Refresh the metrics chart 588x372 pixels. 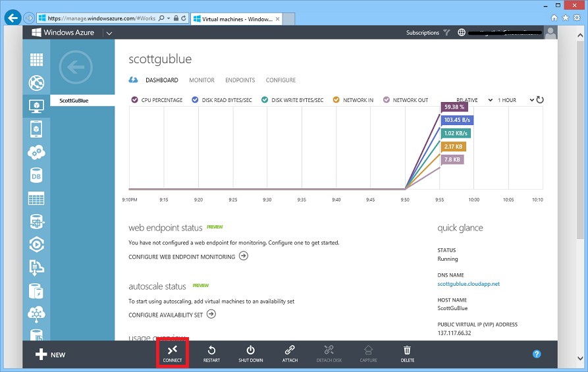pyautogui.click(x=540, y=100)
